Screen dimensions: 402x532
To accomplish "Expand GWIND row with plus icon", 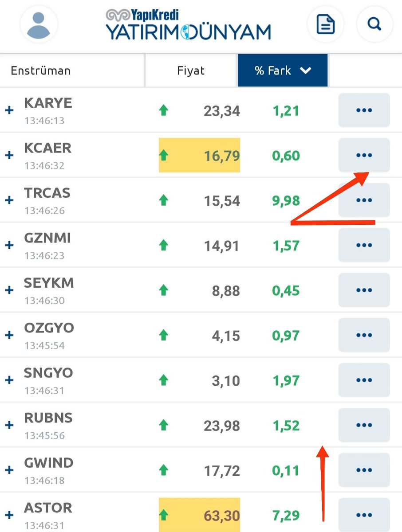I will click(x=9, y=470).
